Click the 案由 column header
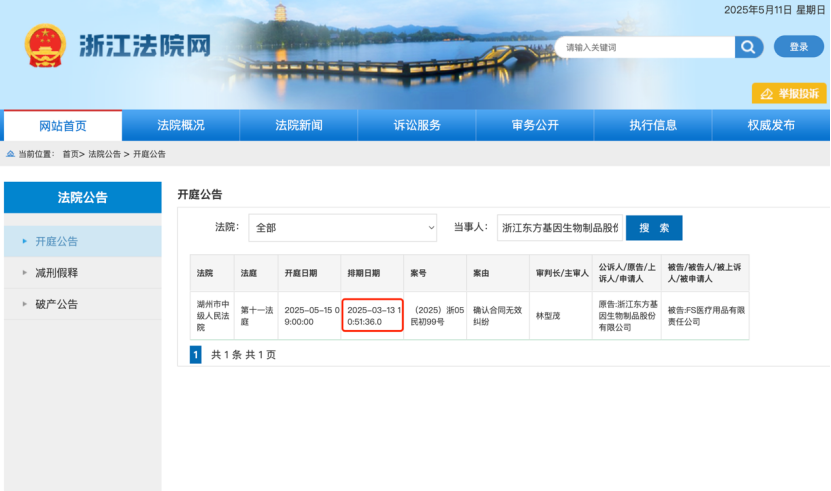The width and height of the screenshot is (831, 491). pos(498,273)
